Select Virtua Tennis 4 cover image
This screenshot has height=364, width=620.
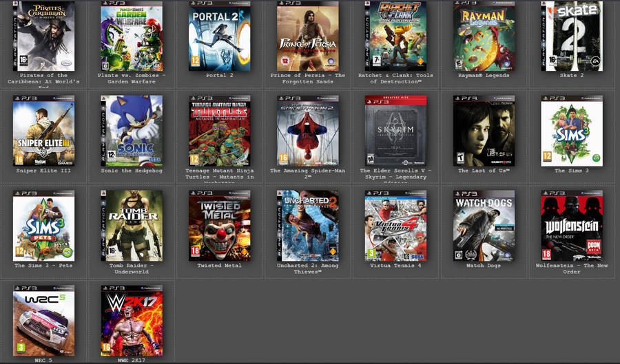pos(395,226)
